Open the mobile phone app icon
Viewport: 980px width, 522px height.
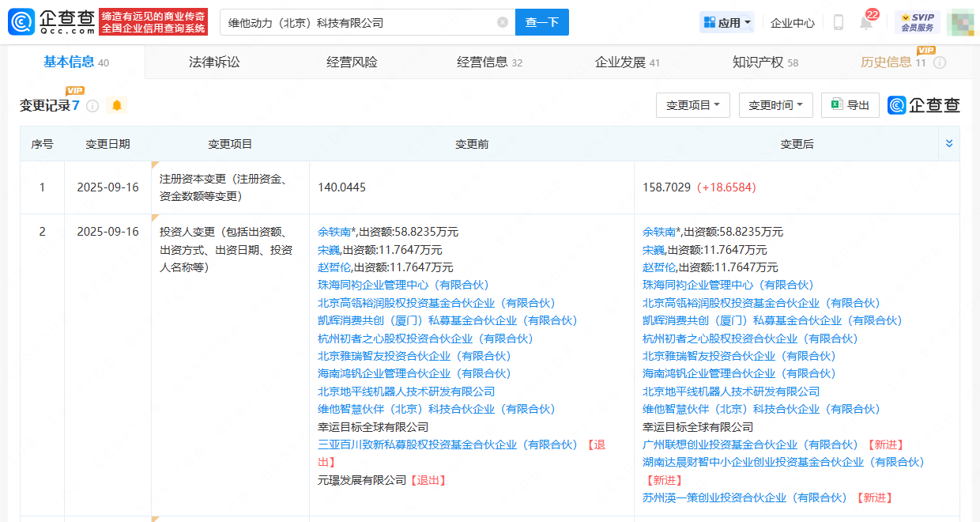pyautogui.click(x=839, y=23)
